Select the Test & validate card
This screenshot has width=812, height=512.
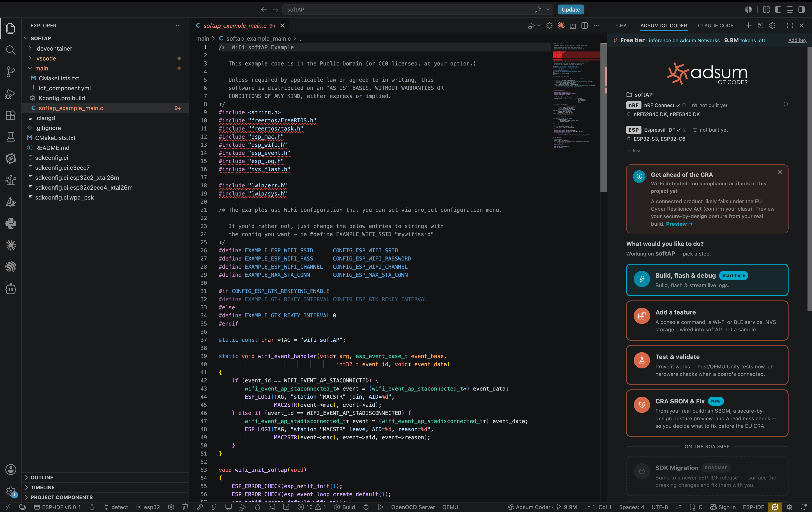coord(707,365)
